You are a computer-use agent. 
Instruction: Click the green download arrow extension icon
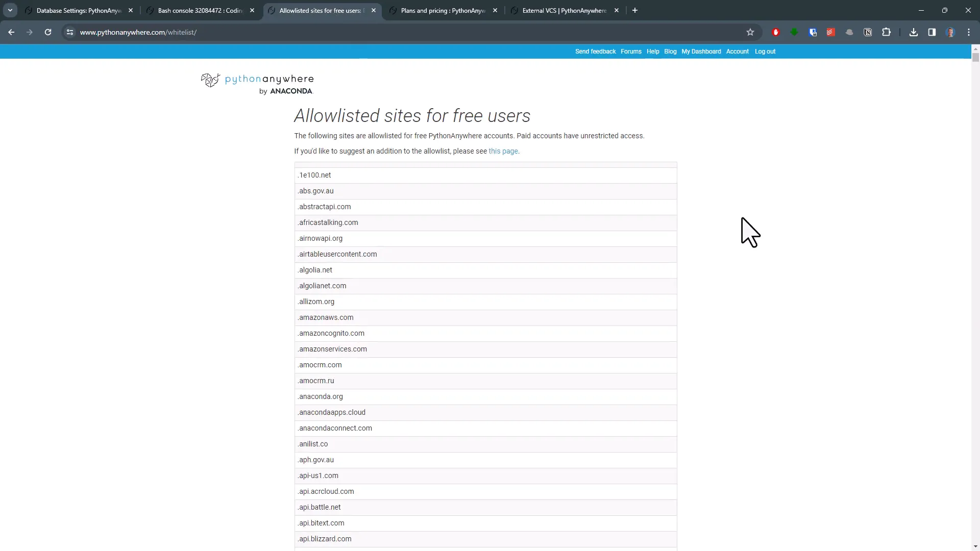click(x=794, y=32)
